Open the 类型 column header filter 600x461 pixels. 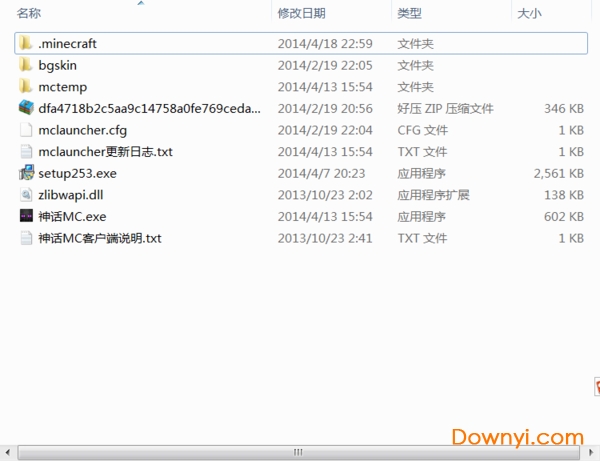click(410, 13)
